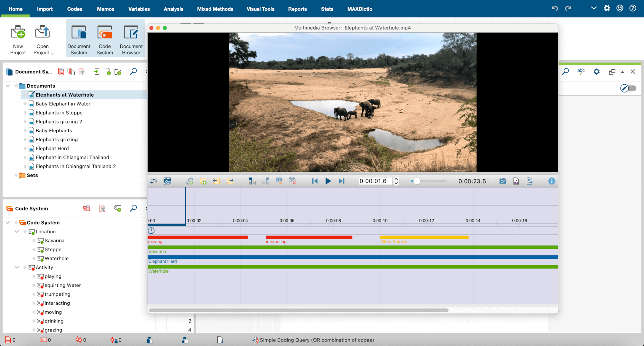Adjust the volume slider knob
The width and height of the screenshot is (644, 346).
click(x=417, y=181)
